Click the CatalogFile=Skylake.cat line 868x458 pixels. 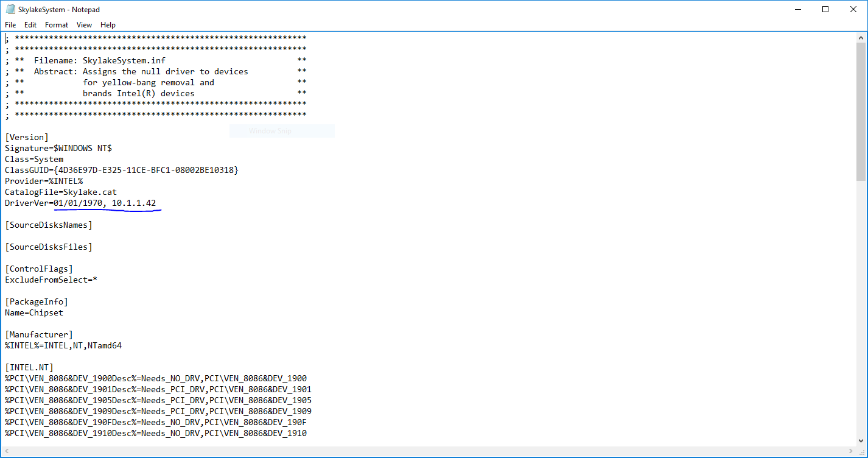60,192
